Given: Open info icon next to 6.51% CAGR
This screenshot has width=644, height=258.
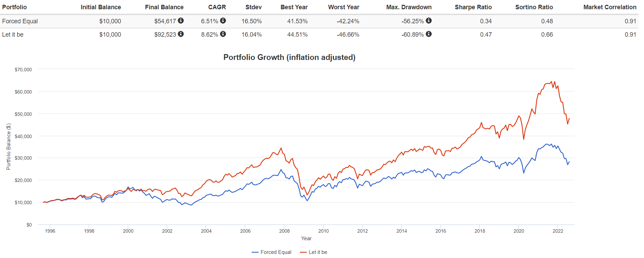Looking at the screenshot, I should [223, 21].
